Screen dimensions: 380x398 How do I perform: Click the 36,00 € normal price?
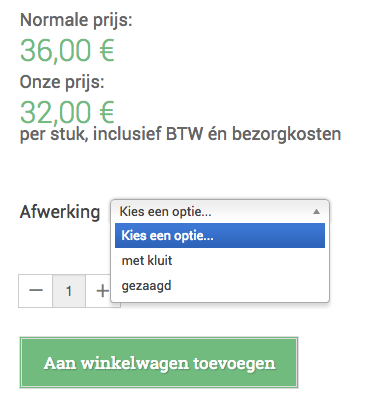pos(67,51)
